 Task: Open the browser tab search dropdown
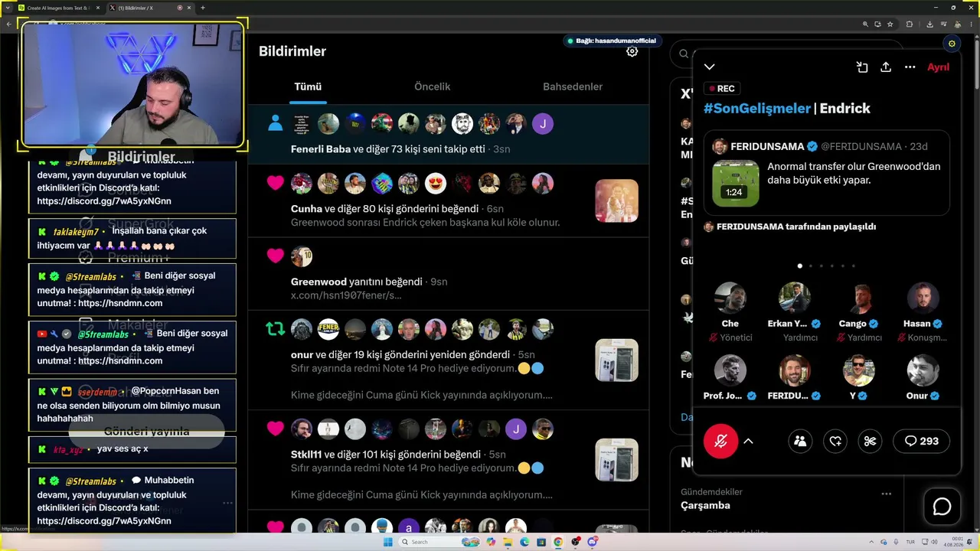click(x=7, y=8)
